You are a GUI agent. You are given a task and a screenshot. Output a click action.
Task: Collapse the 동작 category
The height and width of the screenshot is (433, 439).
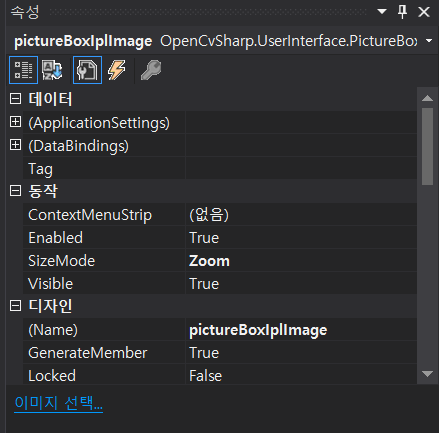15,191
